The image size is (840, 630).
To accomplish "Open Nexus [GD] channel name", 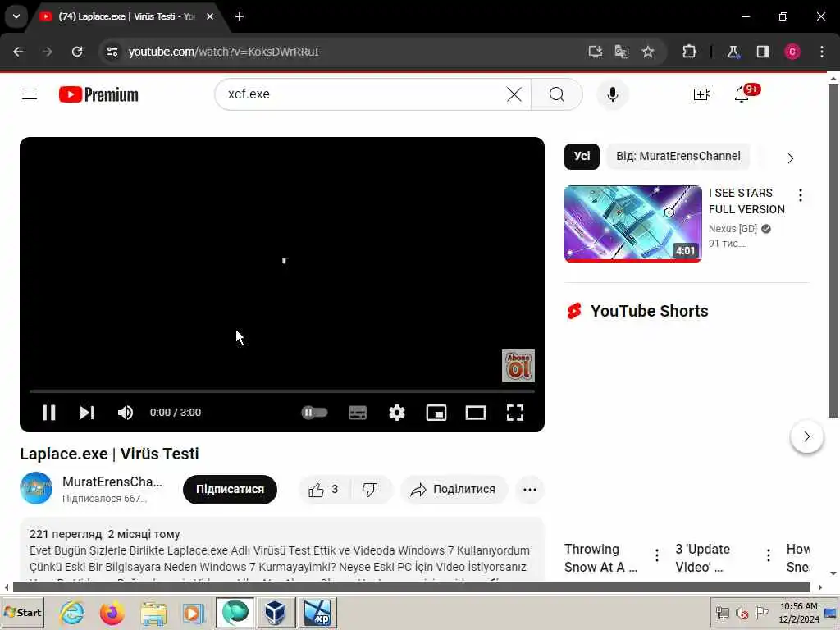I will pyautogui.click(x=733, y=229).
